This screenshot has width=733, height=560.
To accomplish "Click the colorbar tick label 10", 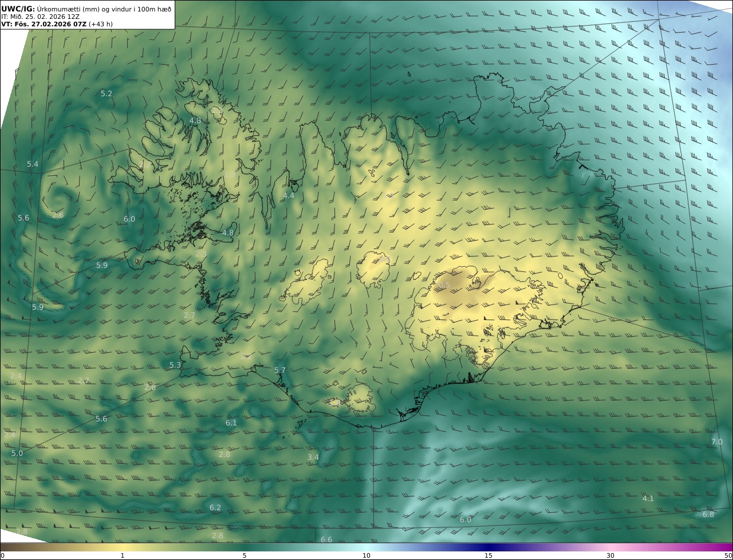I will pyautogui.click(x=366, y=555).
